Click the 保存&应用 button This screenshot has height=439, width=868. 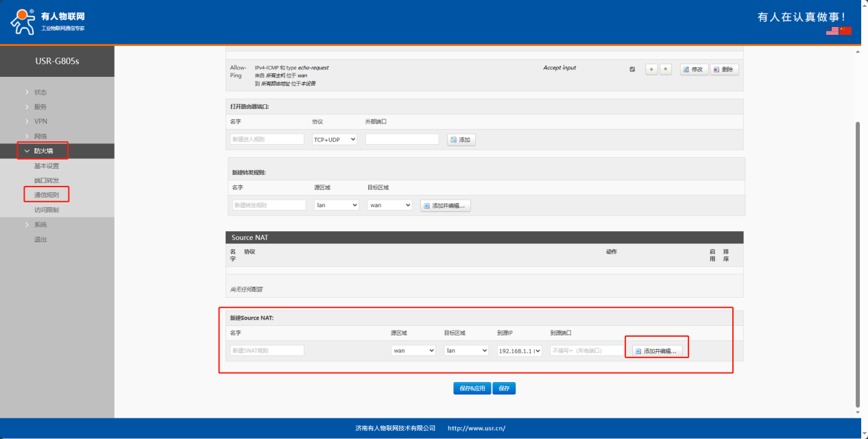472,388
